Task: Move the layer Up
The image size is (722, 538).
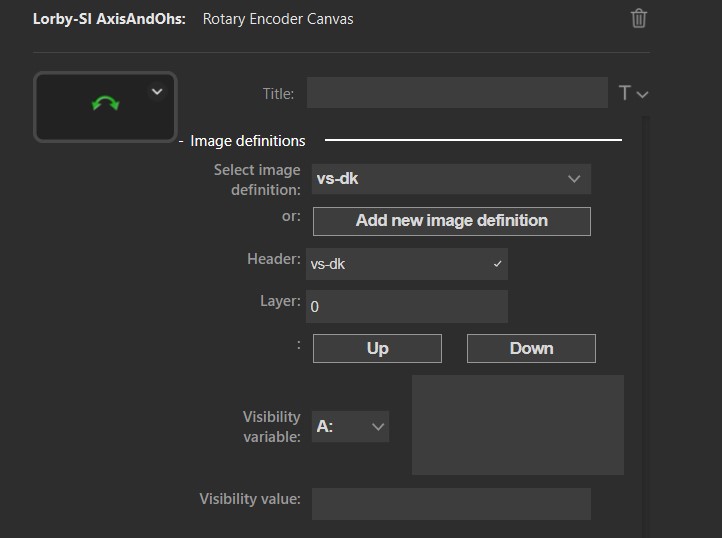Action: (377, 349)
